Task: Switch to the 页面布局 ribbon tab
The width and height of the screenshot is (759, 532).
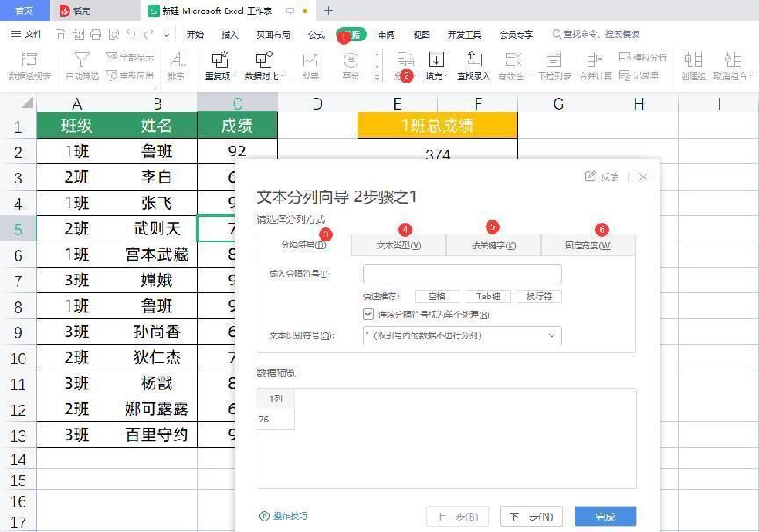Action: click(273, 34)
